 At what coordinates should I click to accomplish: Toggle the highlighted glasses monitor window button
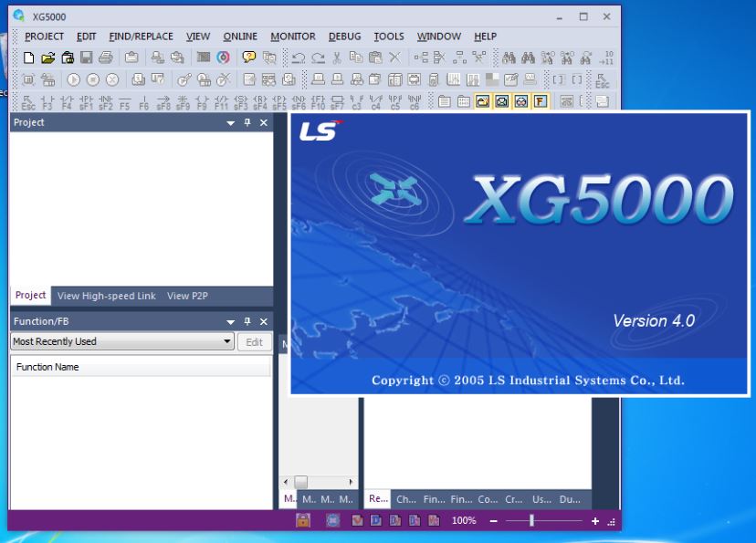(521, 101)
